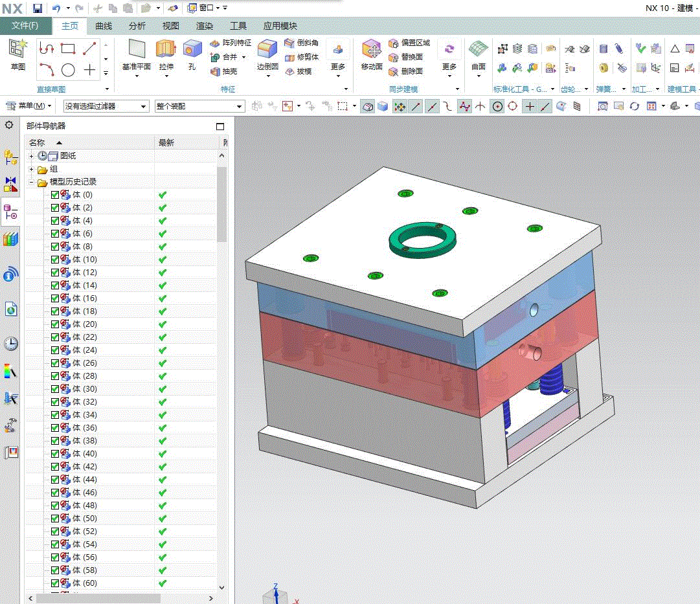700x604 pixels.
Task: Select the circle sketch tool
Action: [x=68, y=70]
